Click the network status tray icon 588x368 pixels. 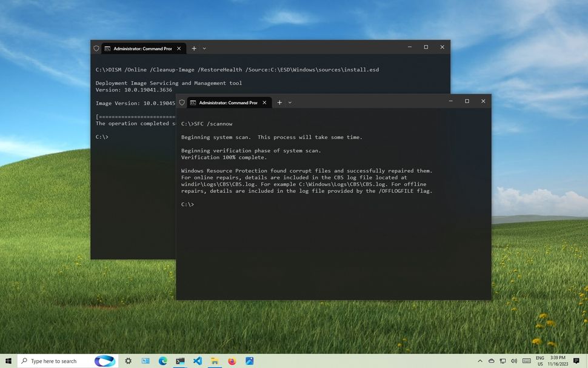coord(503,361)
